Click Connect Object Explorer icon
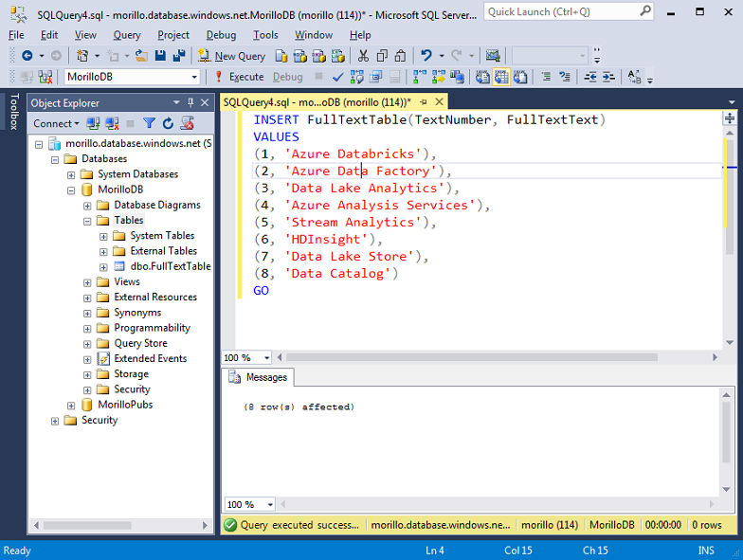 pyautogui.click(x=93, y=123)
